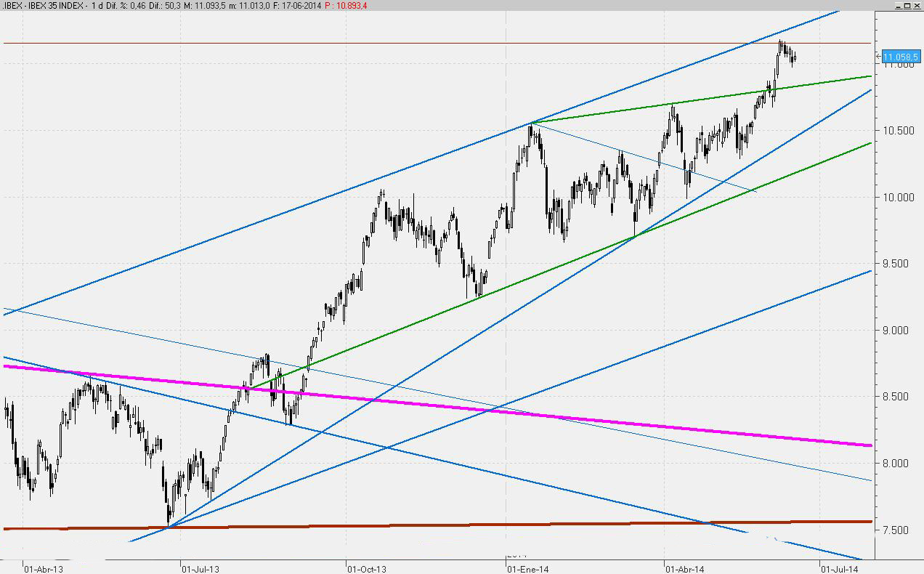
Task: Maximize the IBEX chart window
Action: click(x=907, y=6)
